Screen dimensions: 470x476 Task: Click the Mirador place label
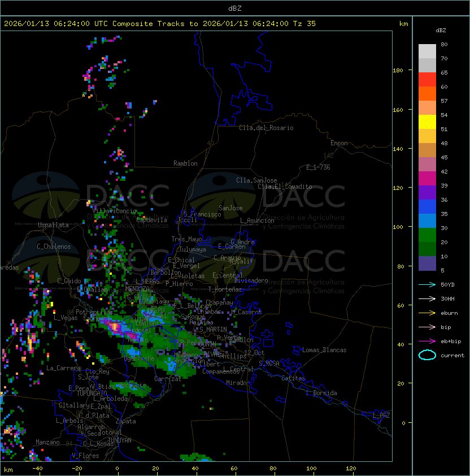(238, 383)
